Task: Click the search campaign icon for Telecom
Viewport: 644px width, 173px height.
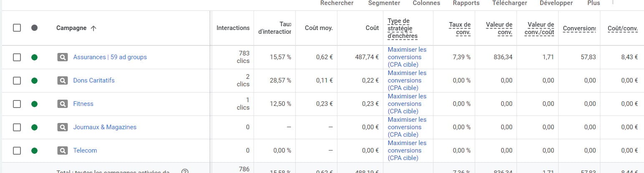Action: pos(62,150)
